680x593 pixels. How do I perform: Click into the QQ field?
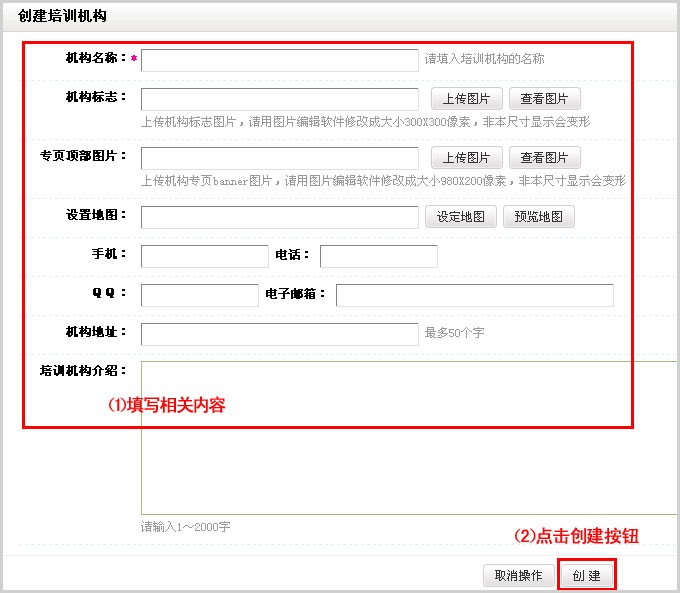[x=199, y=295]
